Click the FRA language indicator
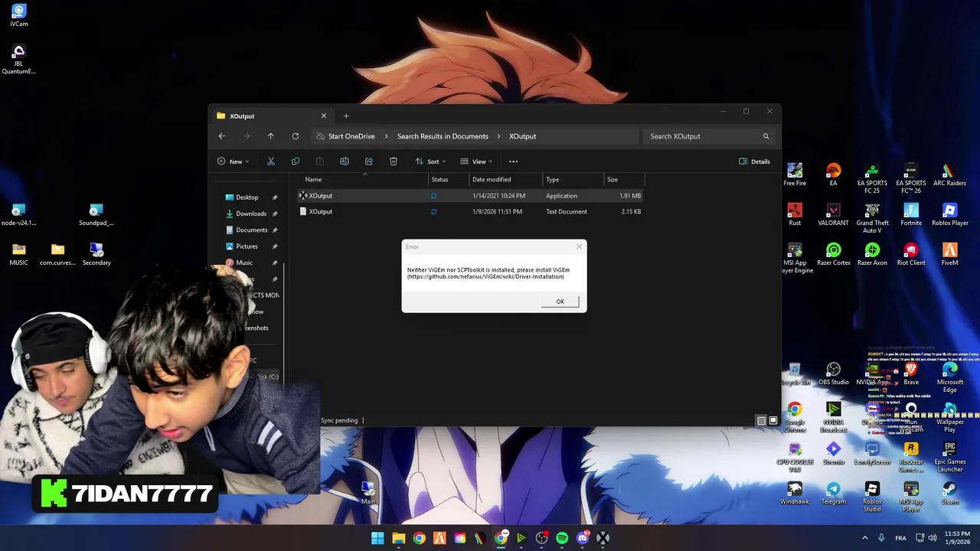The image size is (980, 551). coord(900,538)
